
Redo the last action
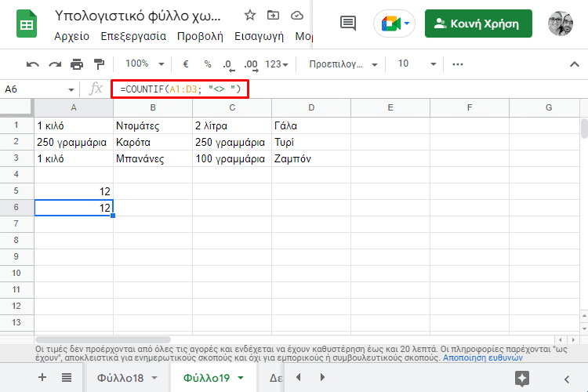point(55,64)
